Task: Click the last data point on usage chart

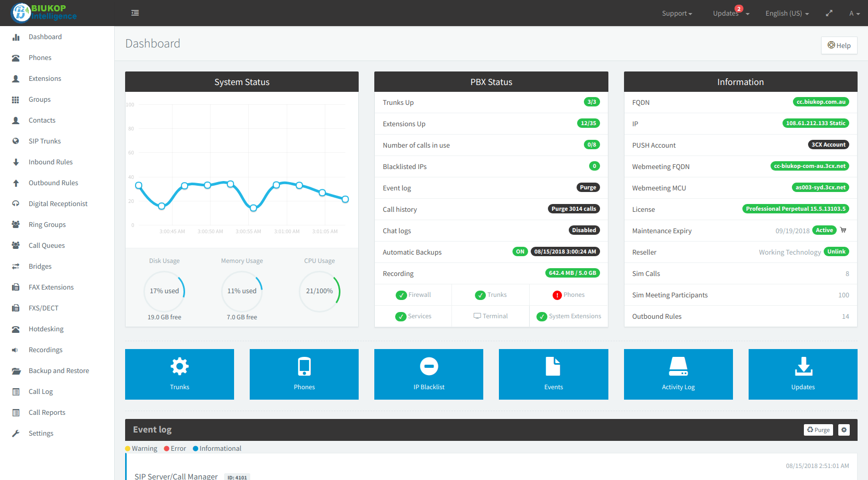Action: pyautogui.click(x=345, y=199)
